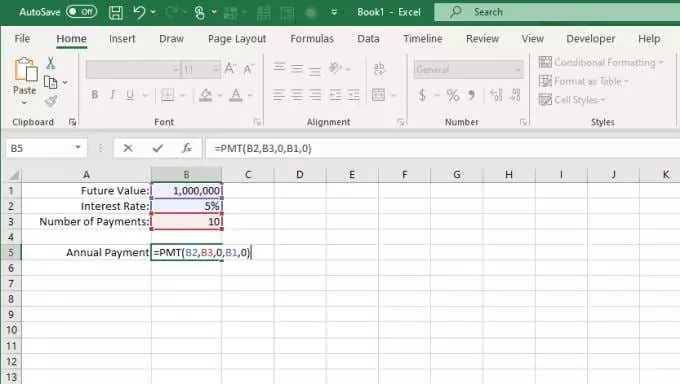Toggle the AutoSave switch
The image size is (680, 384).
[82, 12]
